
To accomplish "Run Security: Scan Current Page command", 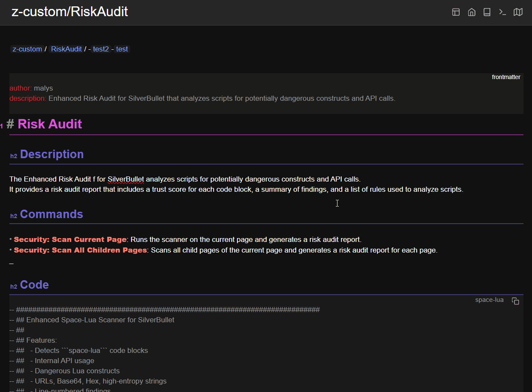I will (x=70, y=239).
